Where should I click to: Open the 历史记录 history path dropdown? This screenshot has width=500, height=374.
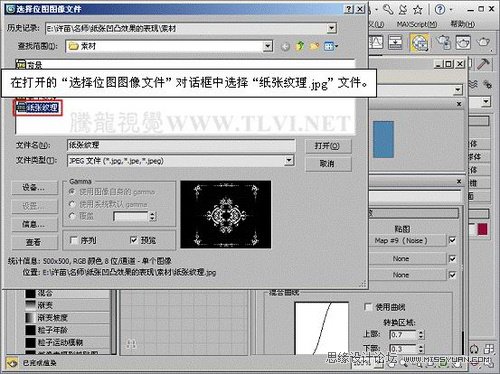click(x=331, y=28)
